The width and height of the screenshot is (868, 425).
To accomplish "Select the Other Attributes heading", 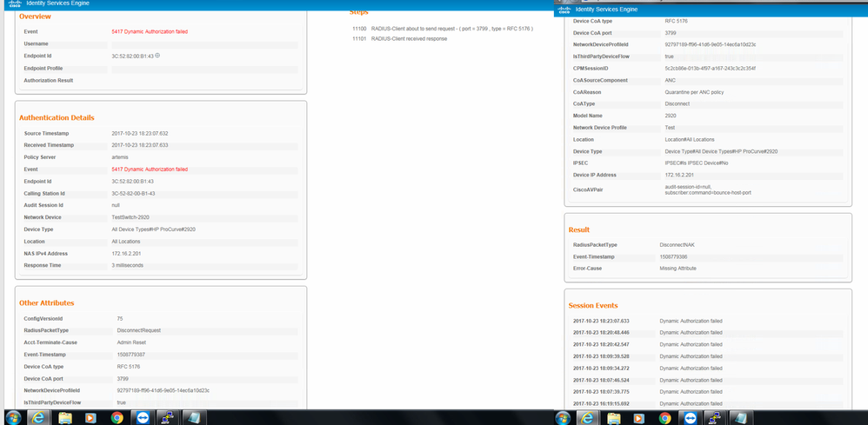I will tap(46, 303).
